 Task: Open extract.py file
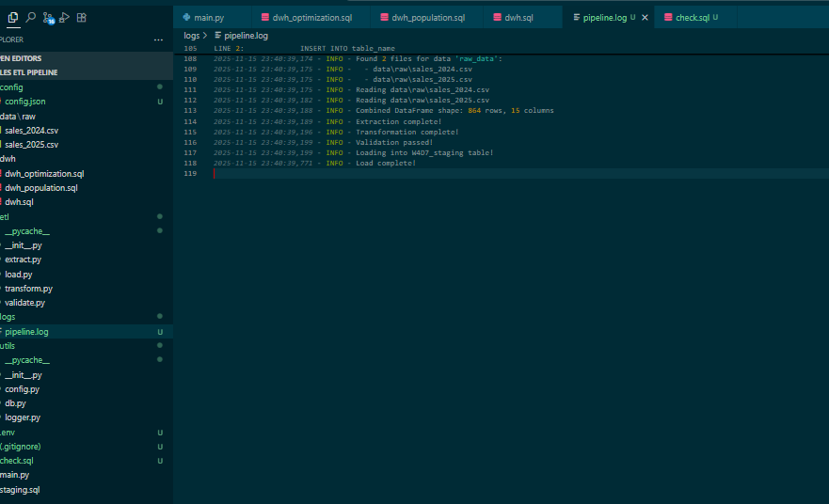tap(87, 260)
